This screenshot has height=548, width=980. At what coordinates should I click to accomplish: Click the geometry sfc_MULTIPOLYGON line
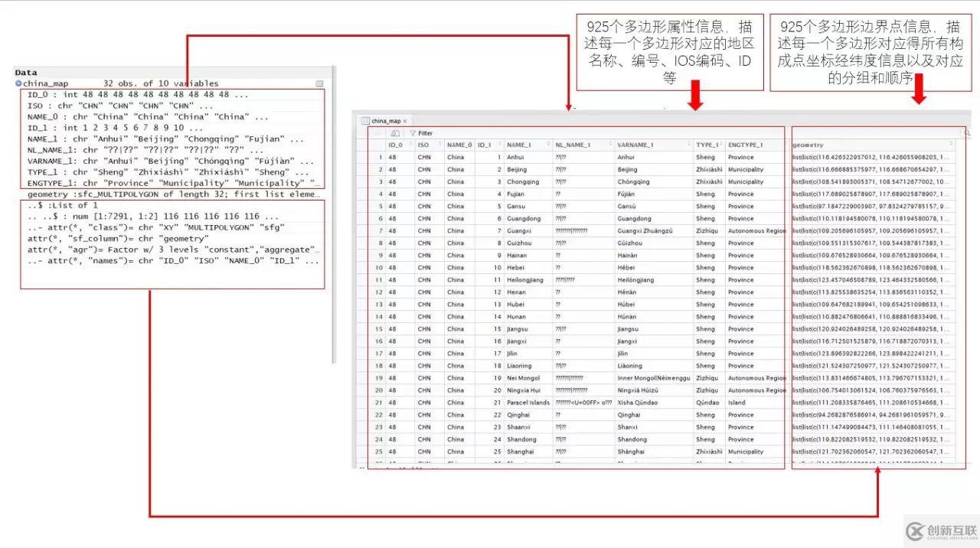click(173, 194)
